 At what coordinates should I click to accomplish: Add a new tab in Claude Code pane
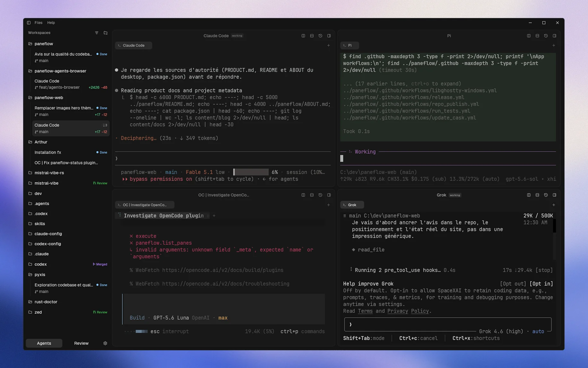329,45
